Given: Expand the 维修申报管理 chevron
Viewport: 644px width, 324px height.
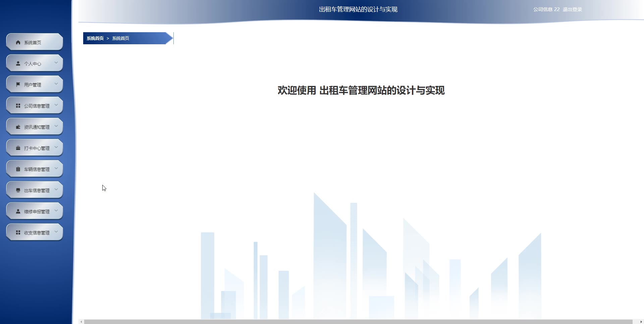Looking at the screenshot, I should [x=56, y=211].
